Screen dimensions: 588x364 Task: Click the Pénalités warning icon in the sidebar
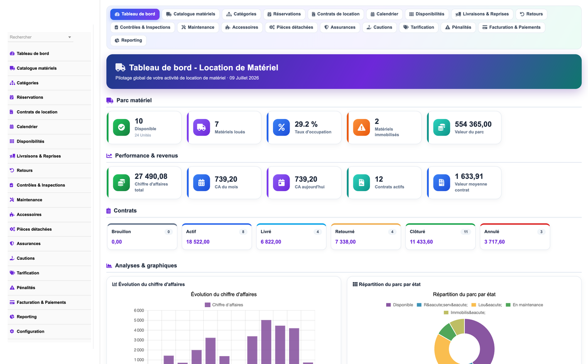(12, 288)
